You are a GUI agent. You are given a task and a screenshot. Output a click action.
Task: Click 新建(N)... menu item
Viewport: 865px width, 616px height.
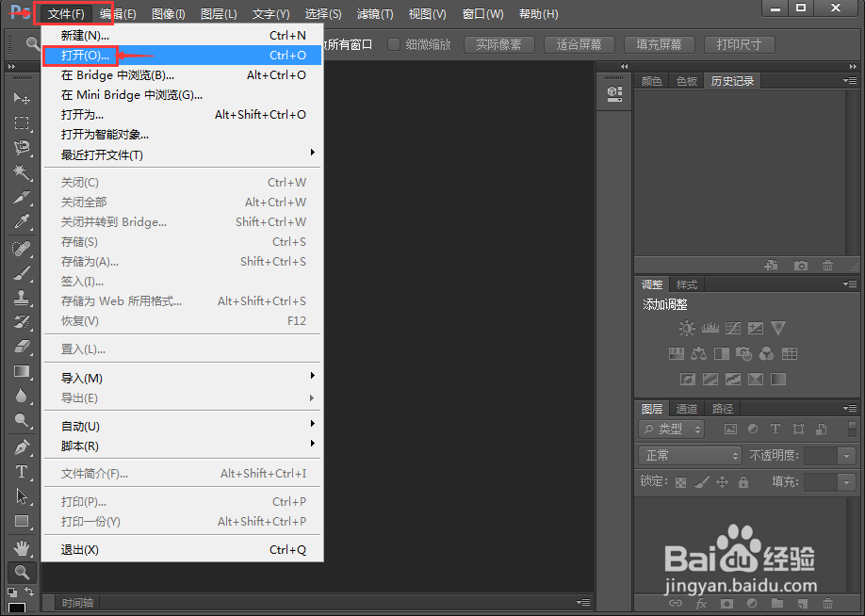click(182, 35)
